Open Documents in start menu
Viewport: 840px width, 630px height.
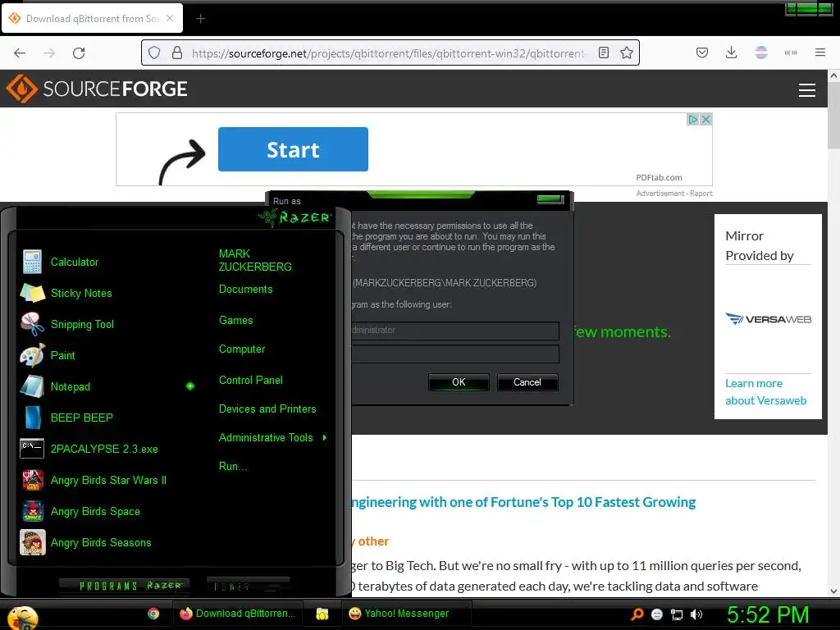[246, 290]
